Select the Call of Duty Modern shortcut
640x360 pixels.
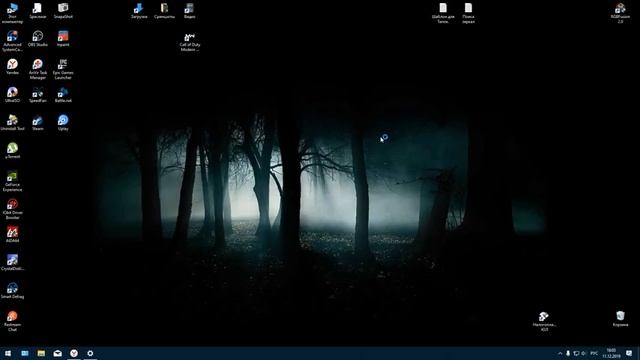coord(189,42)
